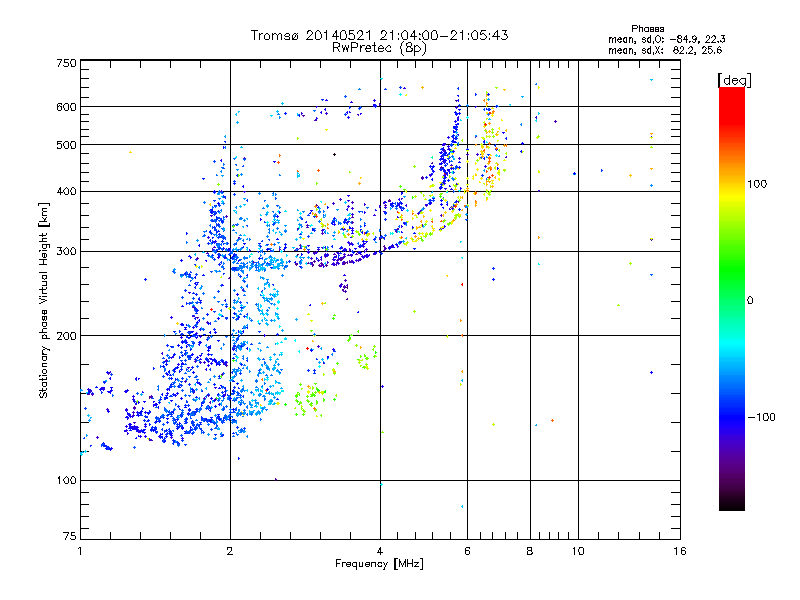Viewport: 800px width, 600px height.
Task: Click the colorbar label "0"
Action: pyautogui.click(x=750, y=301)
